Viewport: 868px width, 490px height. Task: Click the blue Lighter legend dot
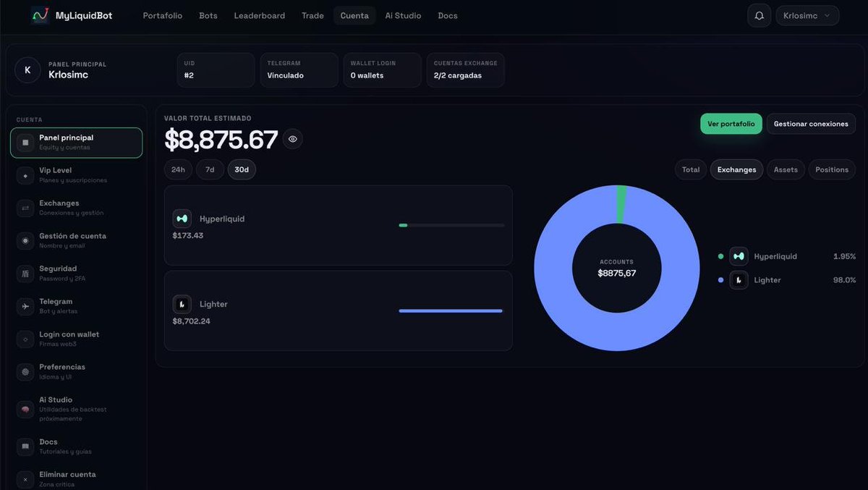pos(720,280)
